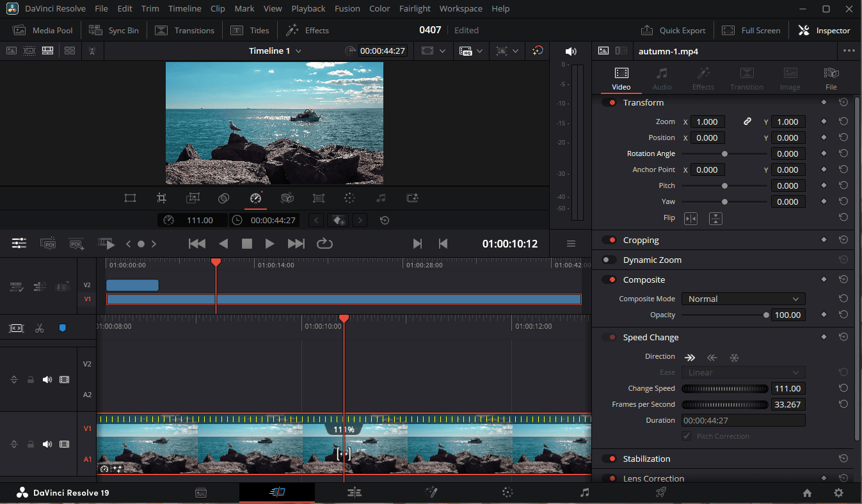The image size is (862, 504).
Task: Open the Fusion menu
Action: [x=347, y=9]
